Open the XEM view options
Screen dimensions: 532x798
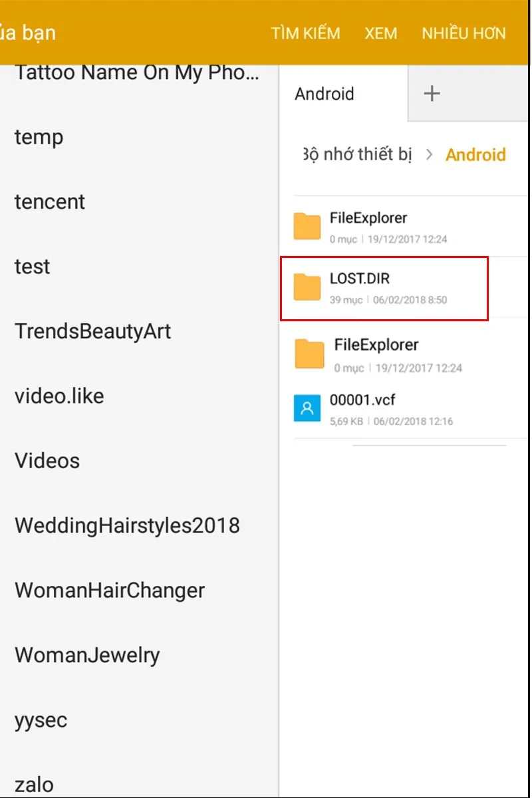(x=380, y=33)
